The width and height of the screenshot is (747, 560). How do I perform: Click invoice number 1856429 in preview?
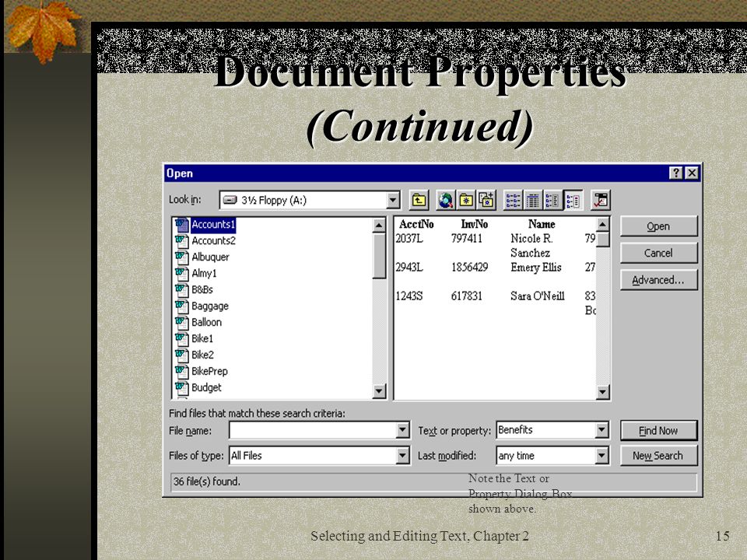click(x=470, y=267)
